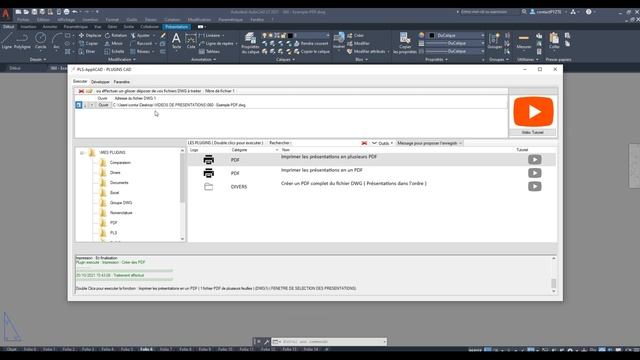Viewport: 640px width, 360px height.
Task: Click the plugin tree vertical scrollbar
Action: pyautogui.click(x=182, y=195)
